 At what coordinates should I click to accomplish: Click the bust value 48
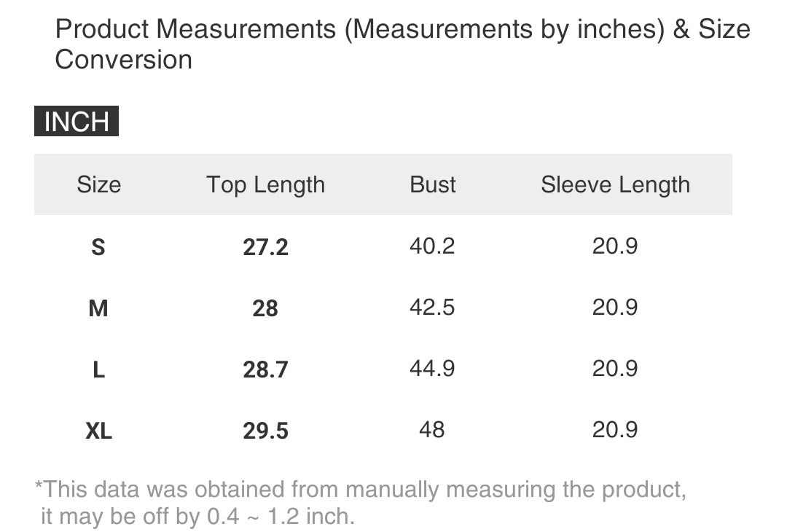[x=432, y=429]
